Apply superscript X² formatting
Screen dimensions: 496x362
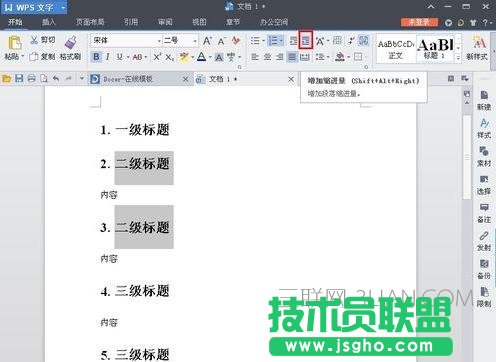tap(157, 57)
